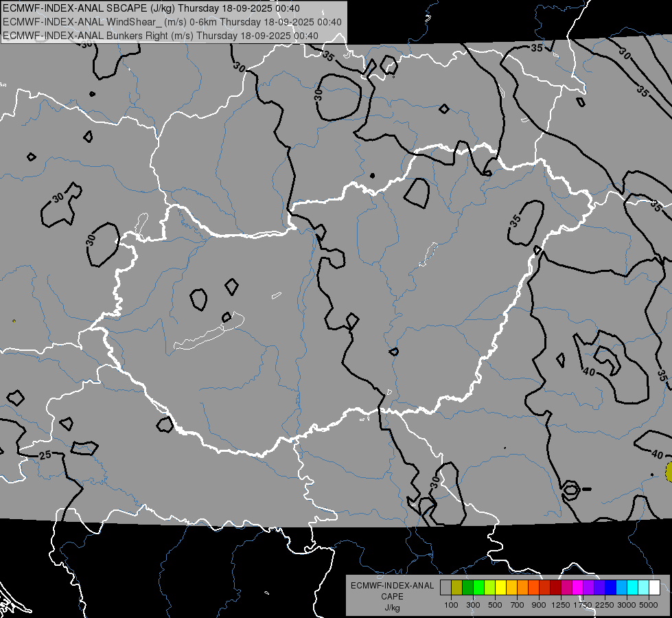The width and height of the screenshot is (672, 618).
Task: Click the 25 contour label on the map
Action: (45, 455)
